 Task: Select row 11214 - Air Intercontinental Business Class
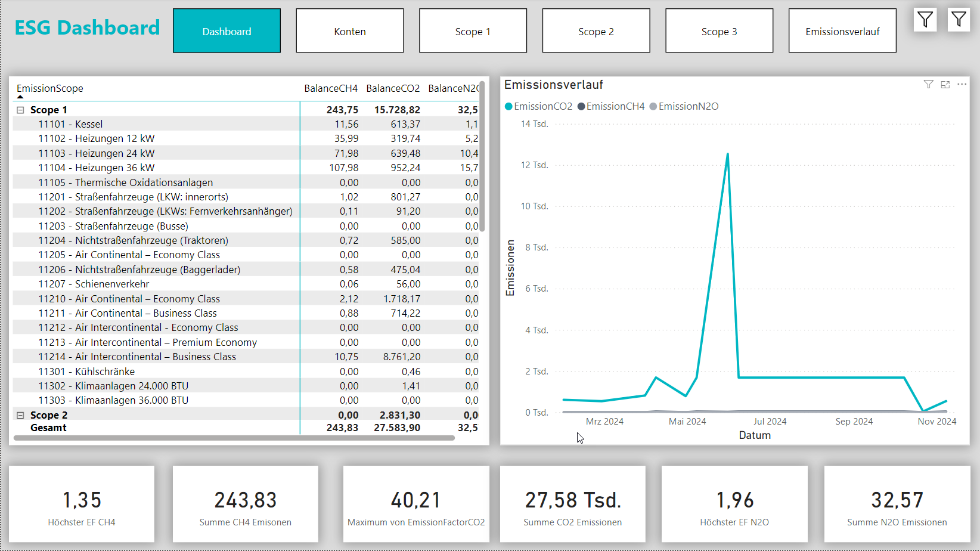tap(246, 357)
